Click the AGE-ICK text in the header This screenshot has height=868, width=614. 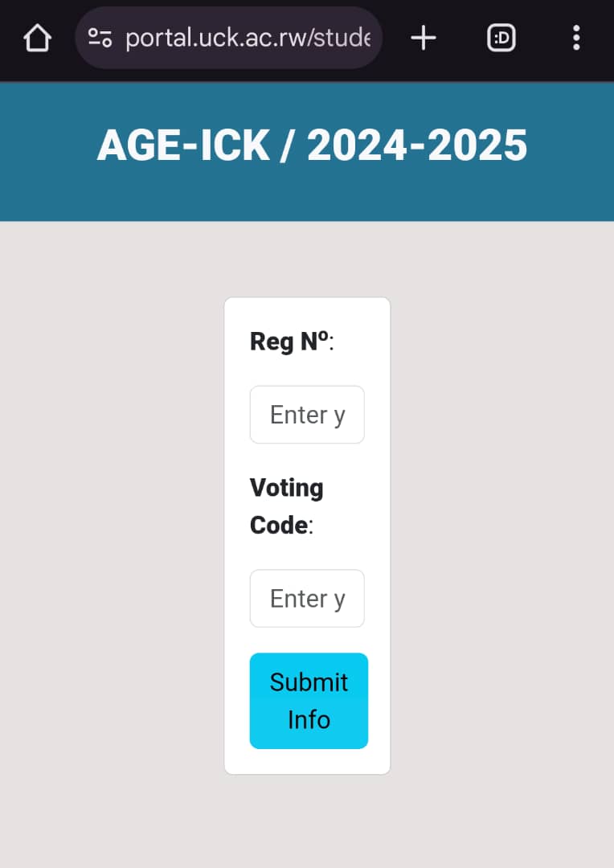point(183,146)
